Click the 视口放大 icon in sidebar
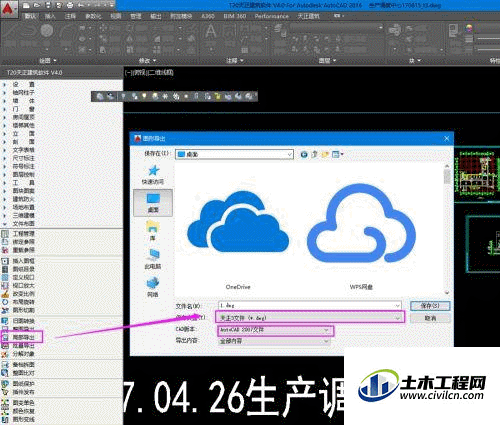This screenshot has width=500, height=425. click(5, 285)
